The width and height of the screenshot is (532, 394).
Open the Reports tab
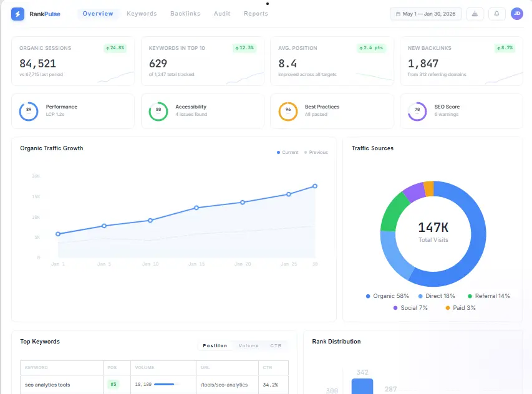[256, 13]
